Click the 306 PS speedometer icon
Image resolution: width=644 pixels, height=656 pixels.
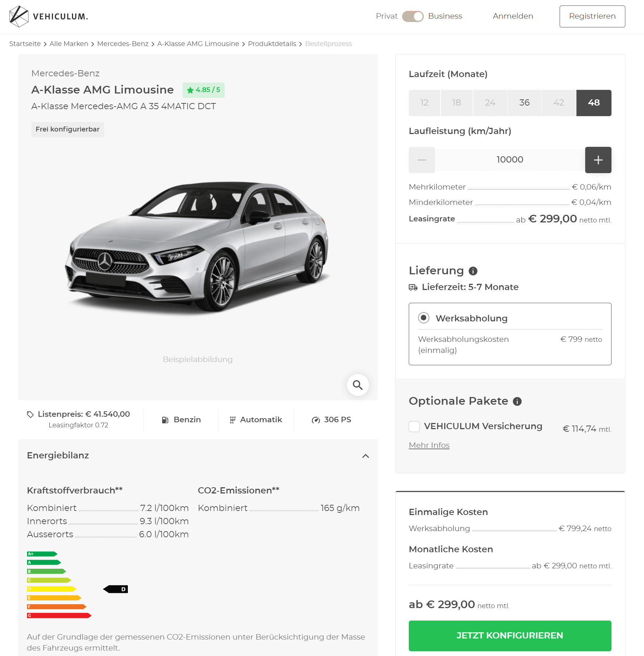(316, 420)
